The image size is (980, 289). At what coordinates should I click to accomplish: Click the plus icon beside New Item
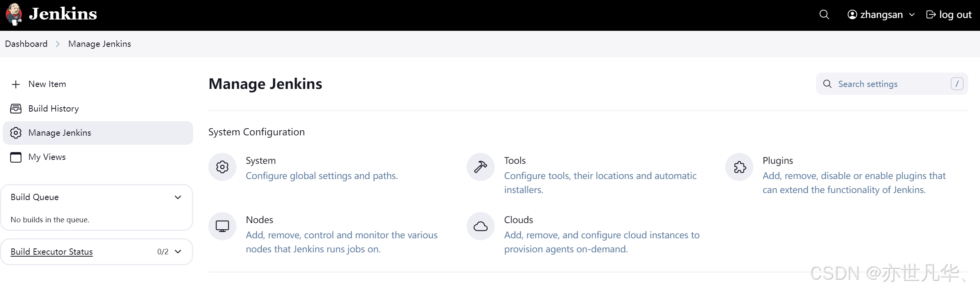(16, 84)
